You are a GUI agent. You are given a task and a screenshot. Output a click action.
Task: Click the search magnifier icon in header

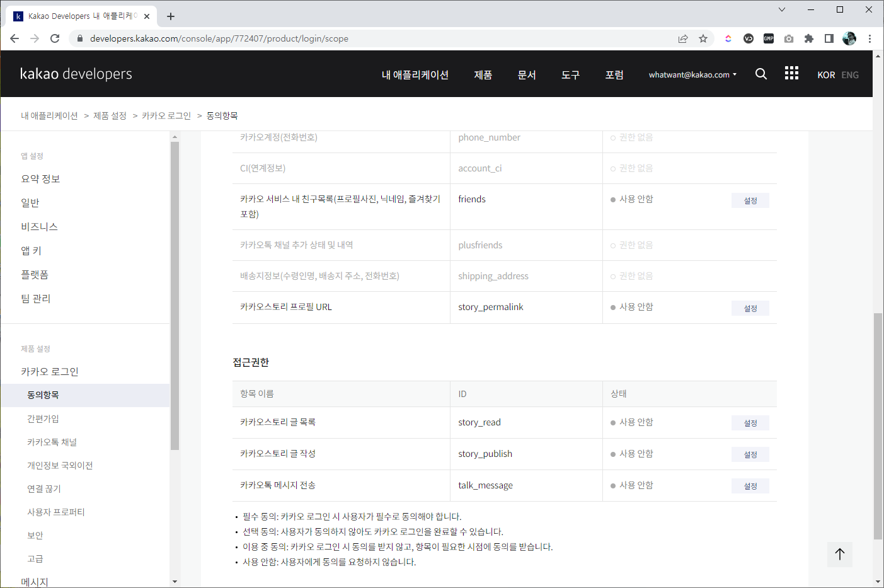point(761,74)
